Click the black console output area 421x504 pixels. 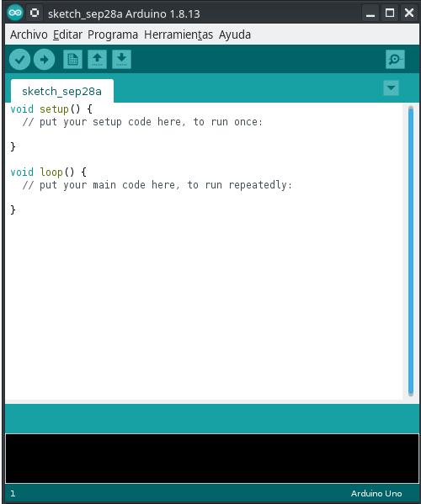click(212, 459)
